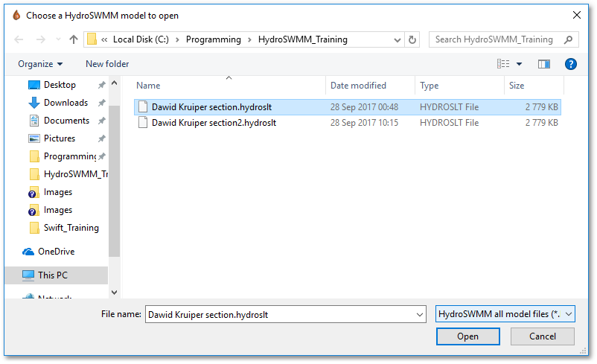This screenshot has width=597, height=364.
Task: Focus the Search HydroSWMM_Training box
Action: click(x=503, y=39)
